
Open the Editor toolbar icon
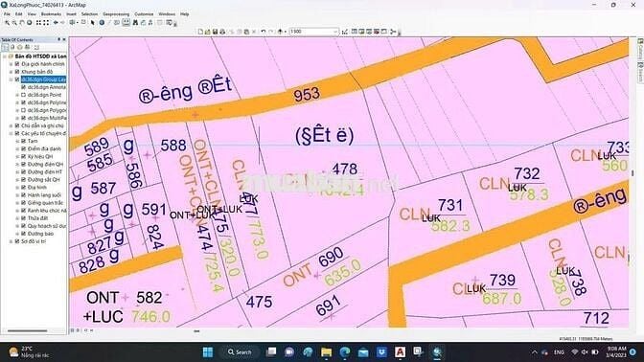pyautogui.click(x=345, y=32)
